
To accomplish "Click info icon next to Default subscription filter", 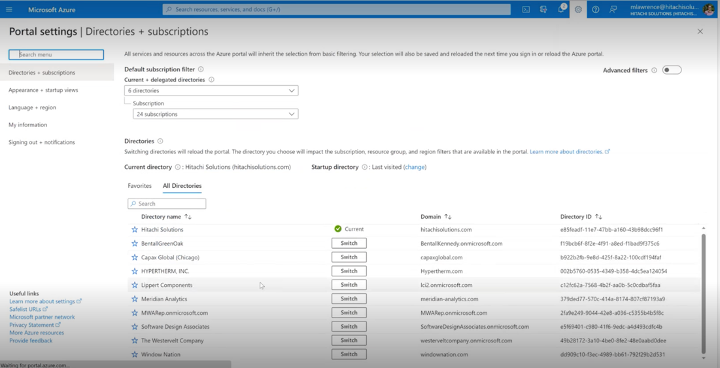I will point(201,69).
